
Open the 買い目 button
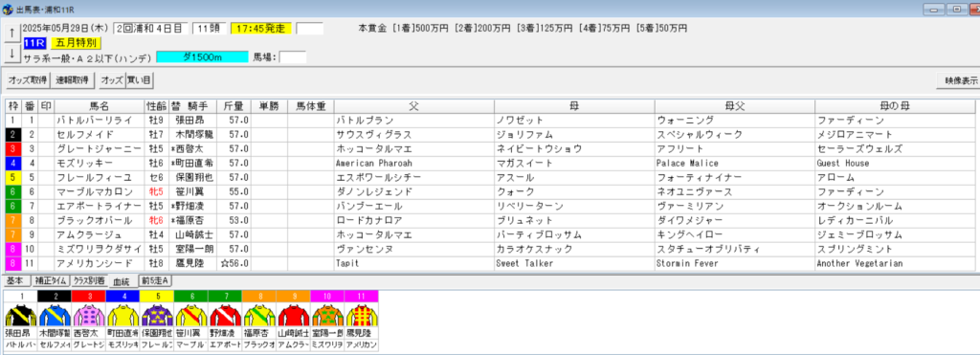[139, 80]
